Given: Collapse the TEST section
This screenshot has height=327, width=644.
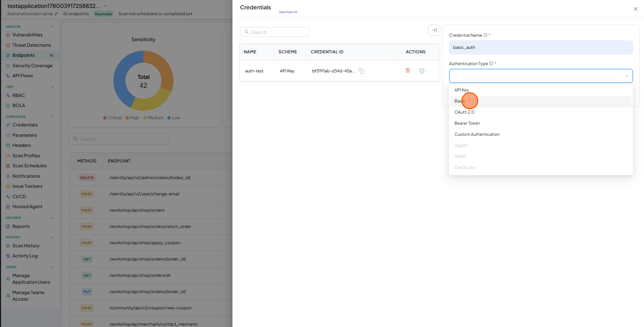Looking at the screenshot, I should coord(53,87).
